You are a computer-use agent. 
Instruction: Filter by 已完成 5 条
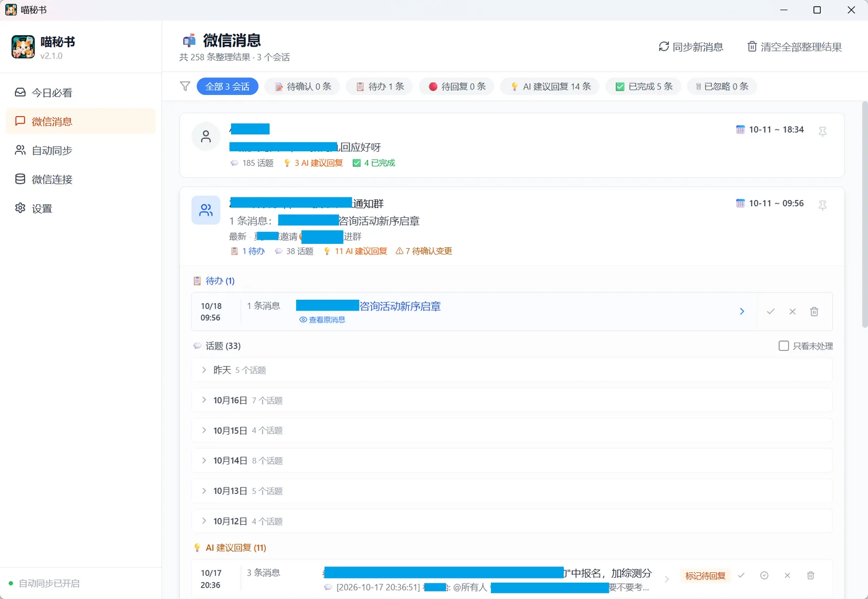pyautogui.click(x=643, y=86)
